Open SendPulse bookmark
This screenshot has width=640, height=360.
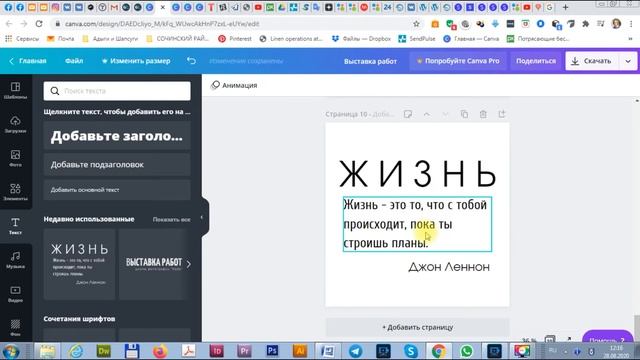(417, 39)
